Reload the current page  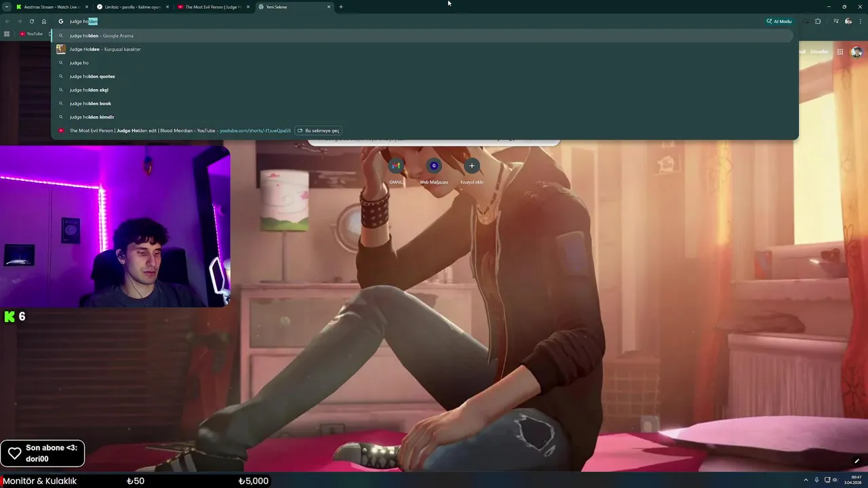pos(32,21)
